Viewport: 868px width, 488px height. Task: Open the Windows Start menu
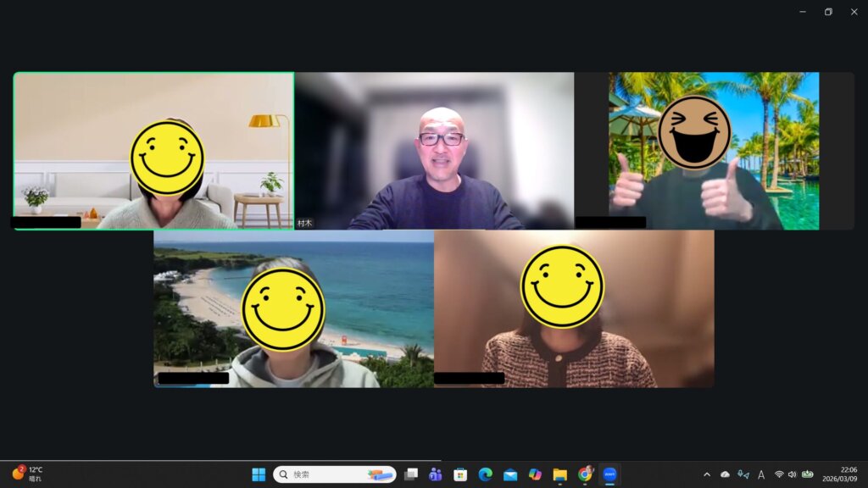pyautogui.click(x=259, y=474)
